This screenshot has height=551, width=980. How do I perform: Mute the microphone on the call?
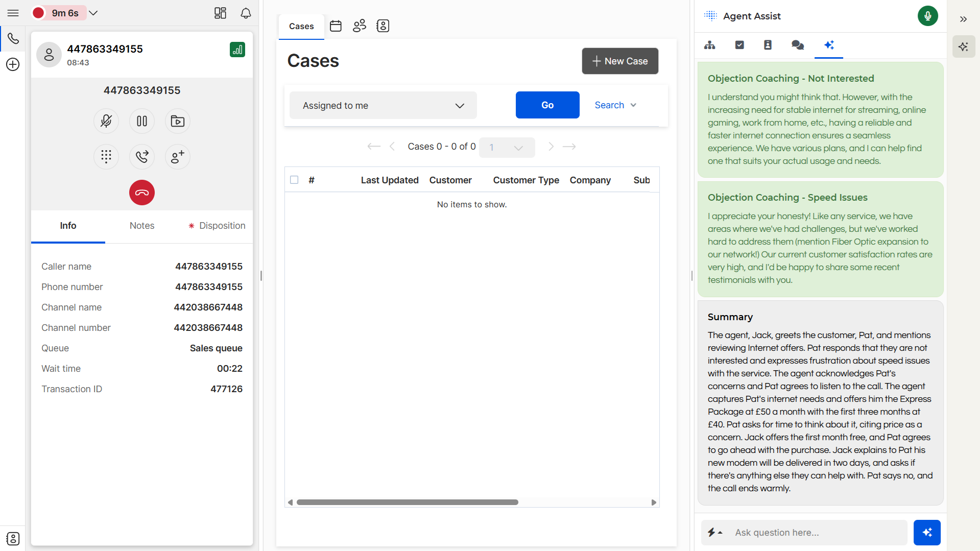pos(106,121)
